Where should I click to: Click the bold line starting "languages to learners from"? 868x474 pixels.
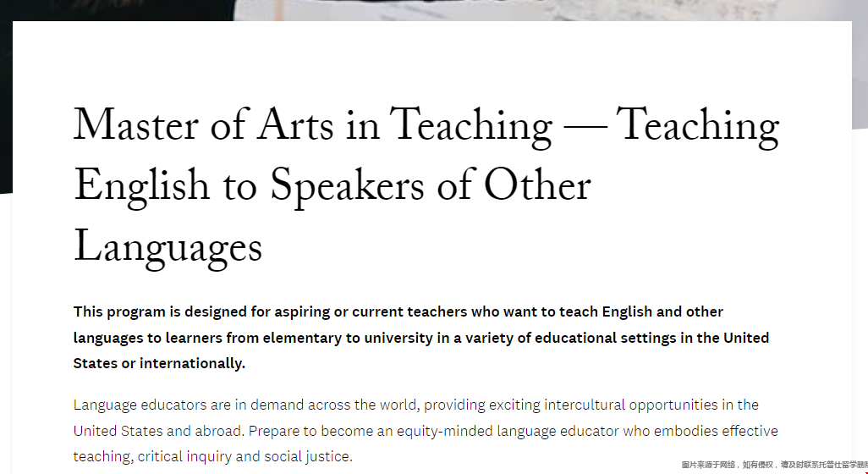coord(421,338)
